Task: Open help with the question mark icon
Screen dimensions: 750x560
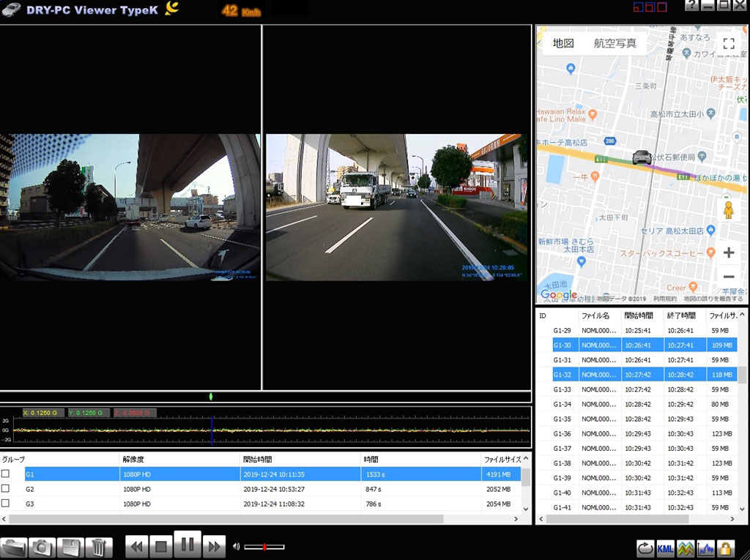Action: click(x=692, y=5)
